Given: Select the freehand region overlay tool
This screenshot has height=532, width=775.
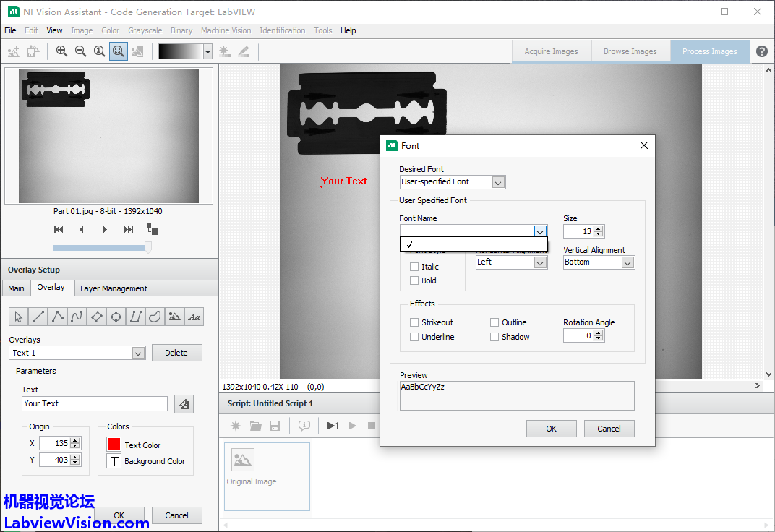Looking at the screenshot, I should 155,317.
